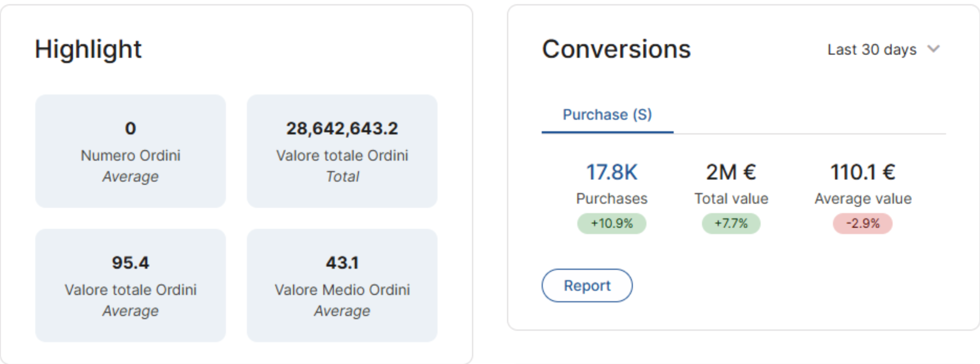980x364 pixels.
Task: Click the 95.4 value
Action: coord(130,263)
